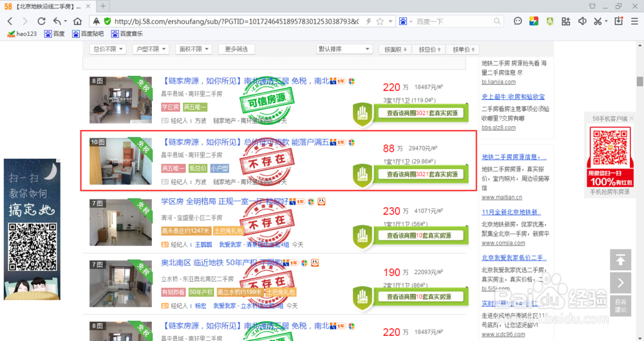Image resolution: width=644 pixels, height=341 pixels.
Task: Open the browser home page icon
Action: (x=77, y=21)
